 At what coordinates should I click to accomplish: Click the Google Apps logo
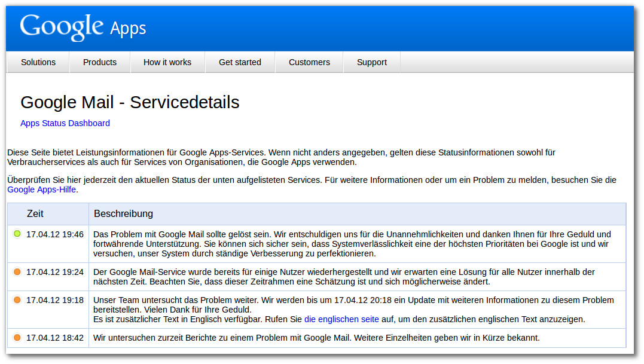click(83, 27)
